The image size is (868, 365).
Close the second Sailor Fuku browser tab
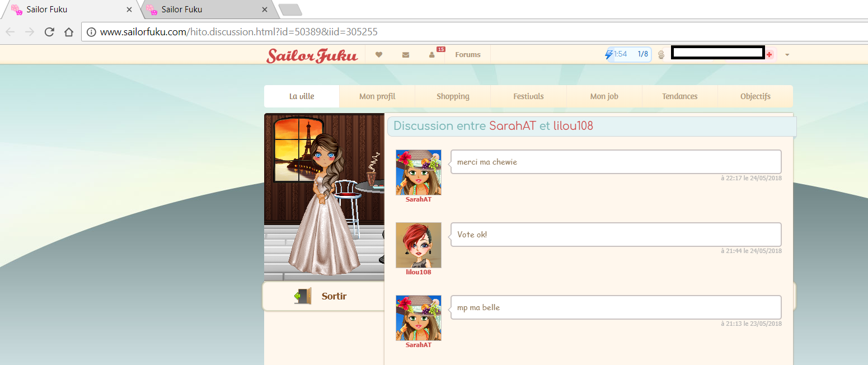pyautogui.click(x=265, y=10)
